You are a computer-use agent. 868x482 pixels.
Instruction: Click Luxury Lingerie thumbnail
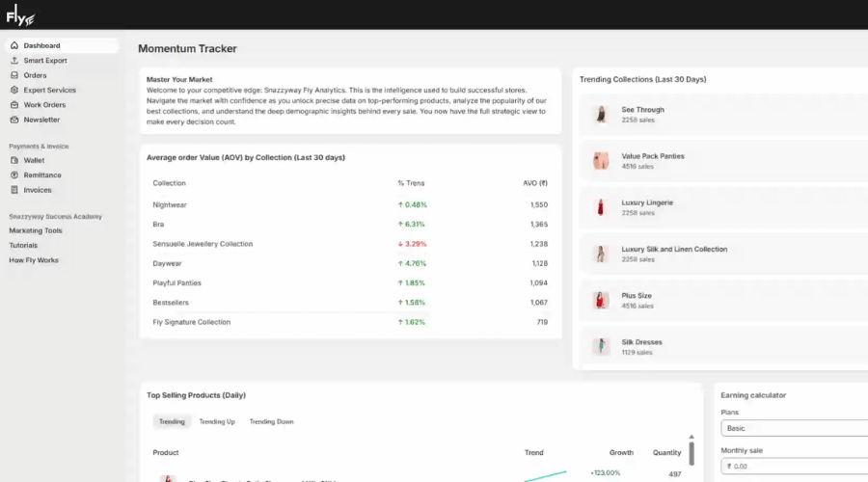coord(601,207)
